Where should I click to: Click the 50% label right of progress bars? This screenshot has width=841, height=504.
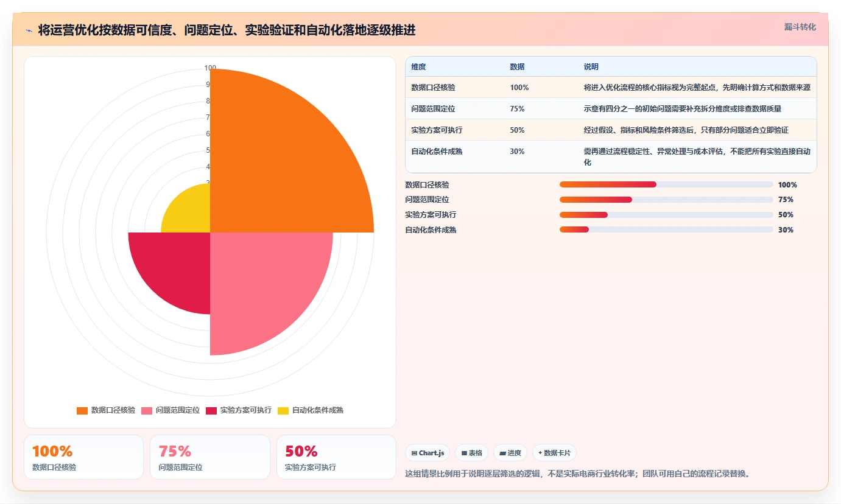786,215
